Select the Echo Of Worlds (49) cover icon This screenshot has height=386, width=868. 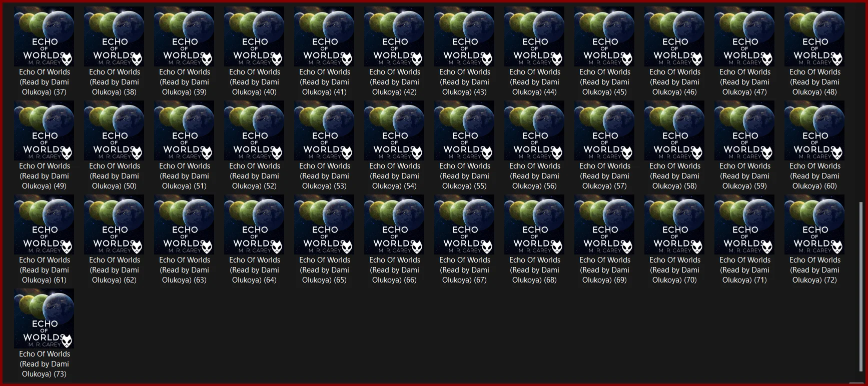click(x=44, y=130)
